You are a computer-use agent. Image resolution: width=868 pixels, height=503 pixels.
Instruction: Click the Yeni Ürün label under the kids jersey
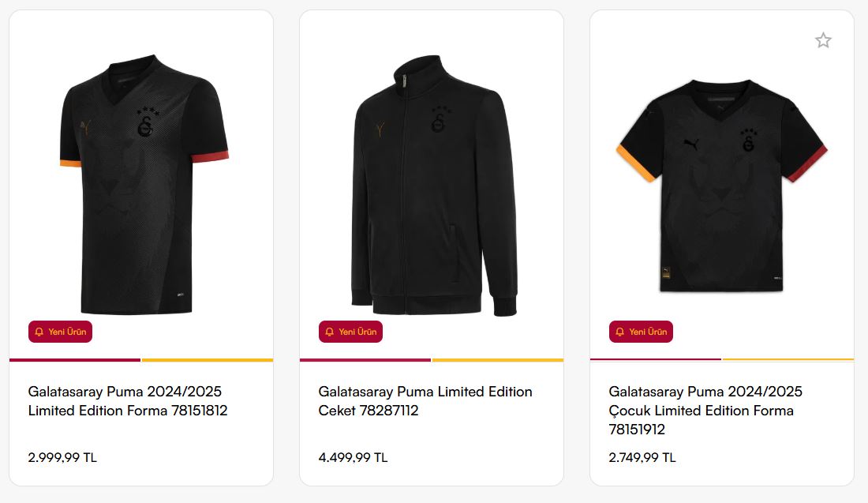coord(648,332)
